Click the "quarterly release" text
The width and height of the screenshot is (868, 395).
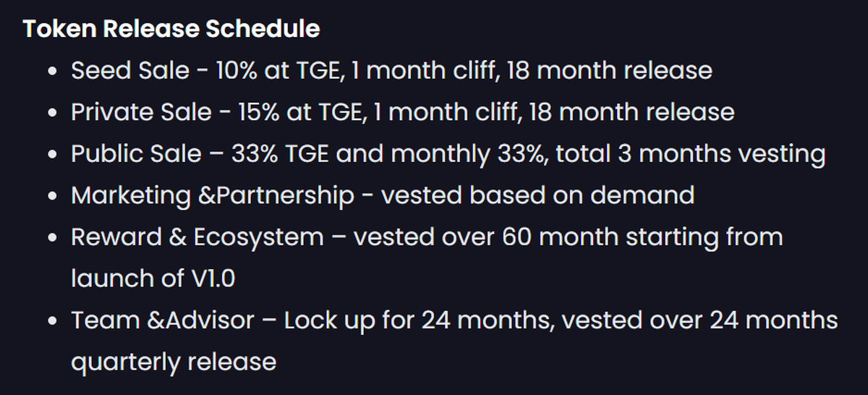(x=174, y=362)
